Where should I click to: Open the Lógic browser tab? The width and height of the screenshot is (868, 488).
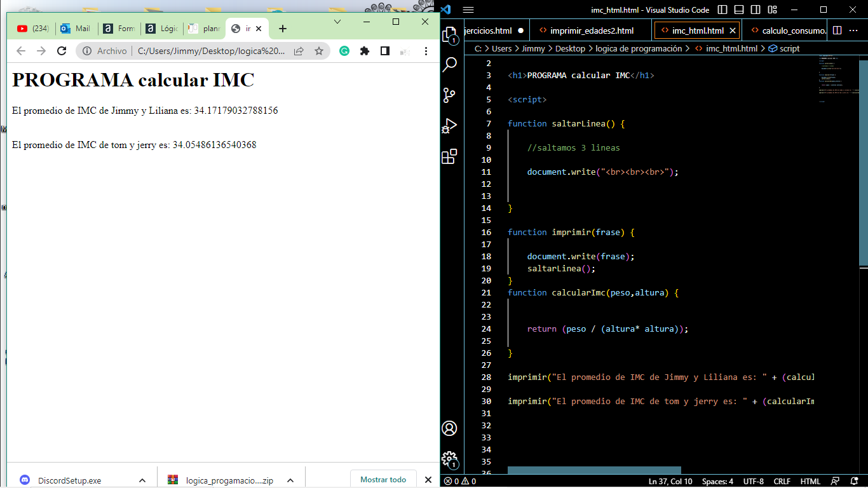[x=162, y=29]
